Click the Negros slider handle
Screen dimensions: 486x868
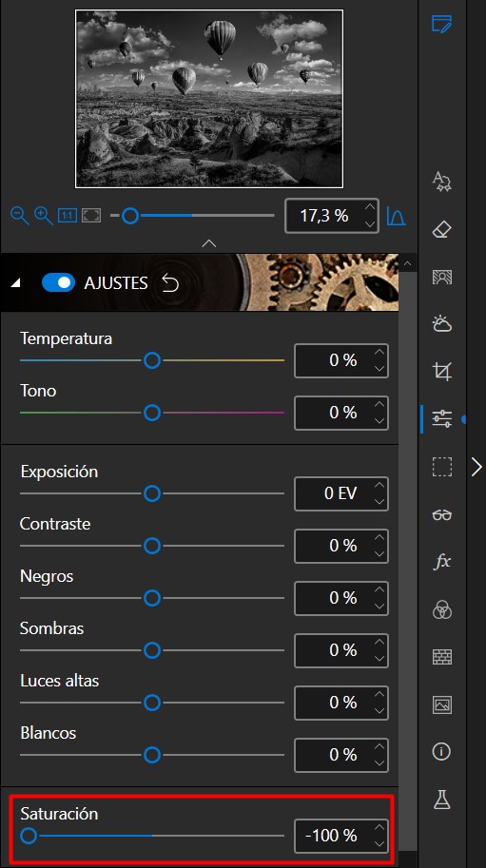152,598
